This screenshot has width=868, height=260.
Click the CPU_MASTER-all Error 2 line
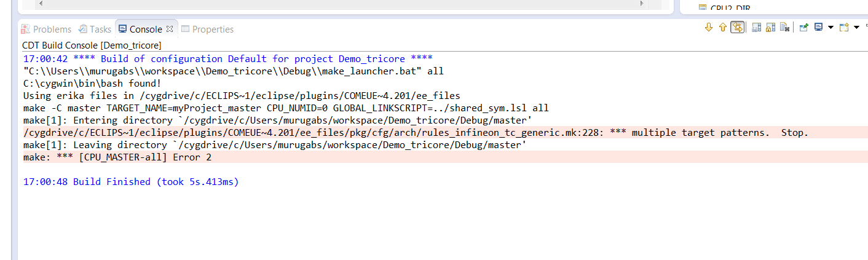pos(118,157)
